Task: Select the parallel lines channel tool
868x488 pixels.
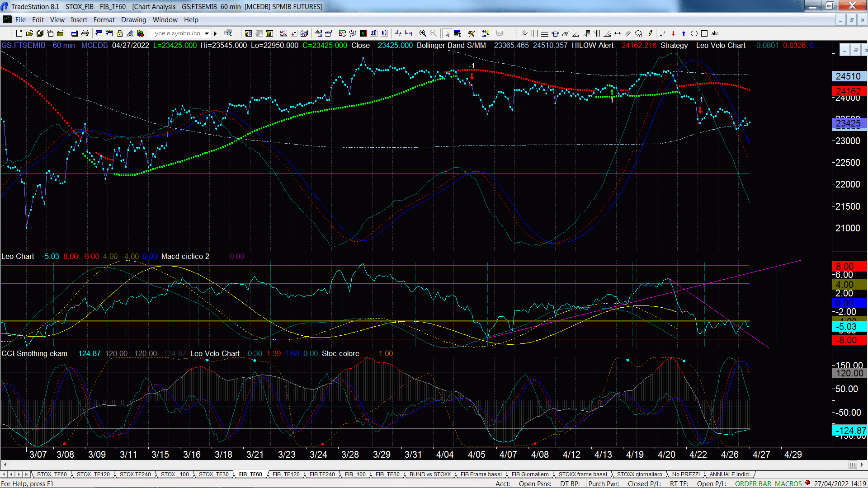Action: 628,33
